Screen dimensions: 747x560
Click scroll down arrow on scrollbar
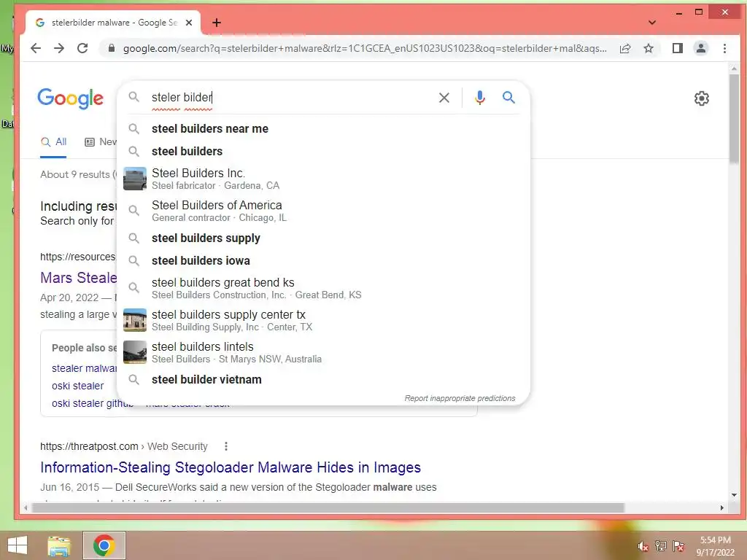pos(734,495)
